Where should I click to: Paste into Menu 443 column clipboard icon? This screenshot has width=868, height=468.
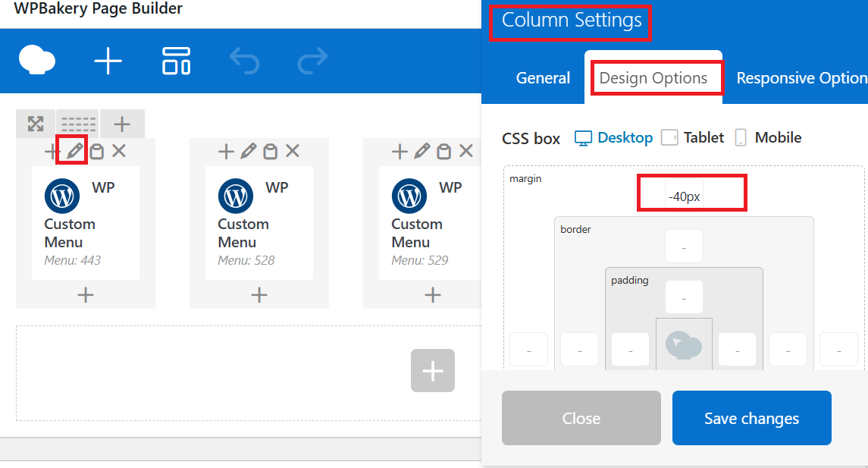pos(97,151)
